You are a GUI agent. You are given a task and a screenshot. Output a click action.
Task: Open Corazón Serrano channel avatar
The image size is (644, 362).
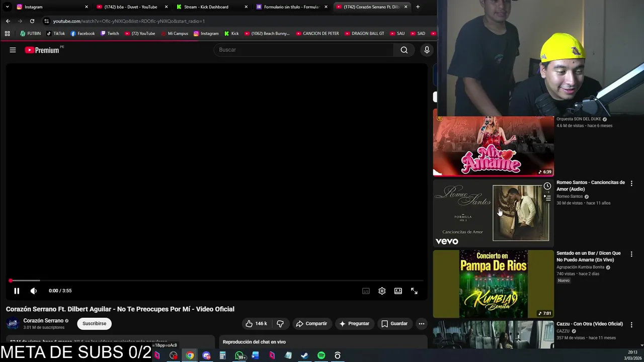(x=13, y=323)
